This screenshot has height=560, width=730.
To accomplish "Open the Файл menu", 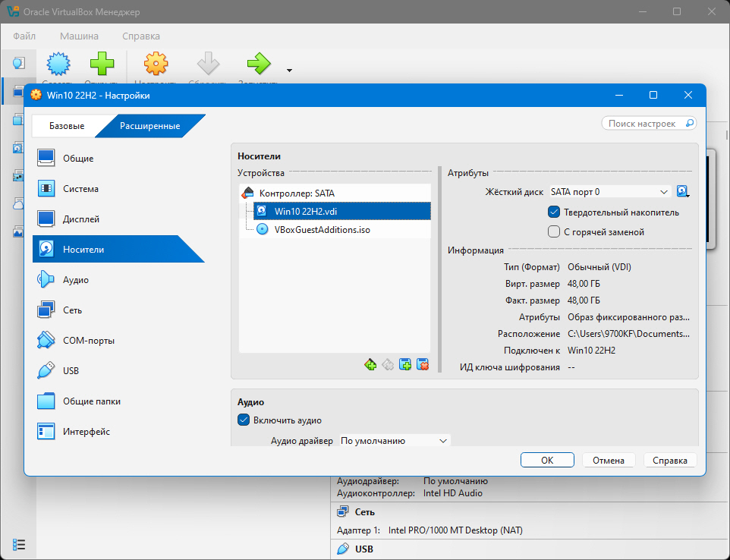I will point(24,36).
